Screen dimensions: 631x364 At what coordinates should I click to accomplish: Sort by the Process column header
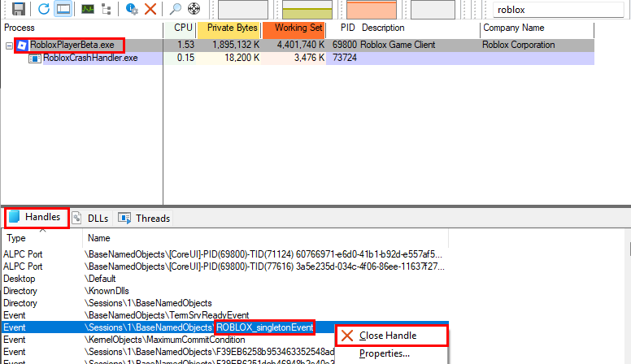[82, 28]
